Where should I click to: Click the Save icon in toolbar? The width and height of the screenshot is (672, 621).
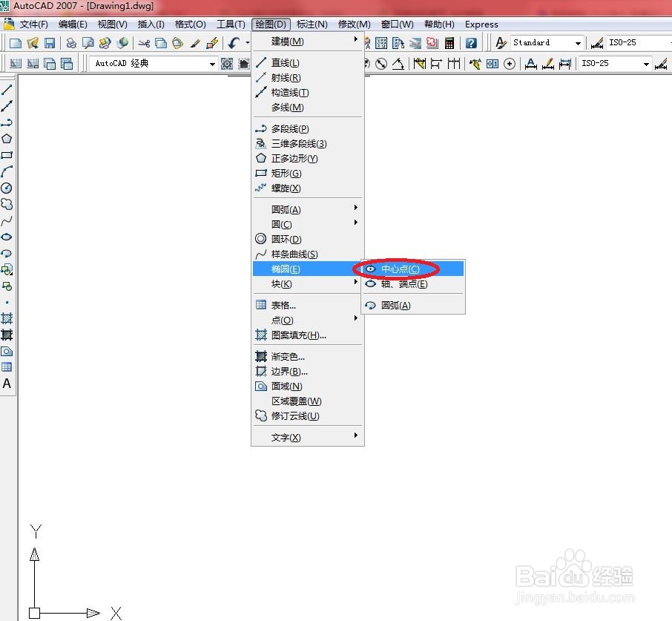50,43
